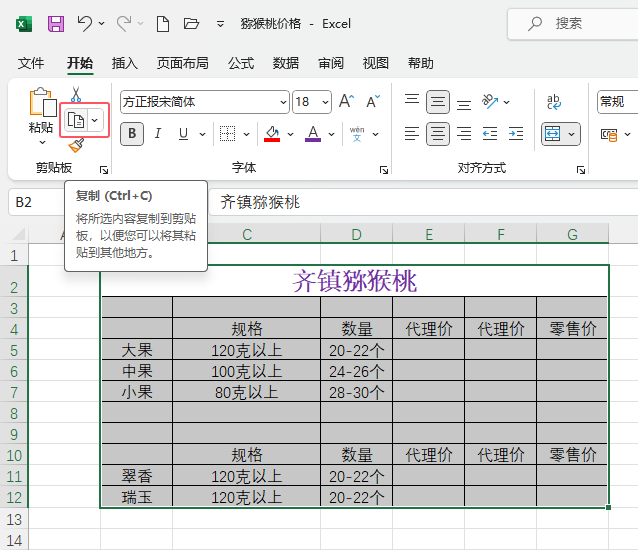
Task: Customize the Quick Access Toolbar
Action: [220, 24]
